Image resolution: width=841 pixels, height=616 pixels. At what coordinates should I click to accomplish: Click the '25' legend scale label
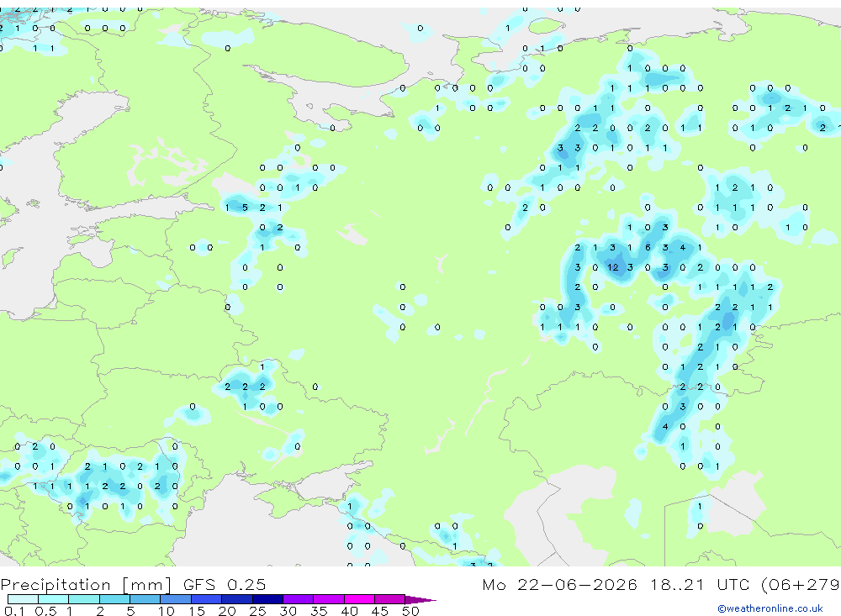(258, 611)
